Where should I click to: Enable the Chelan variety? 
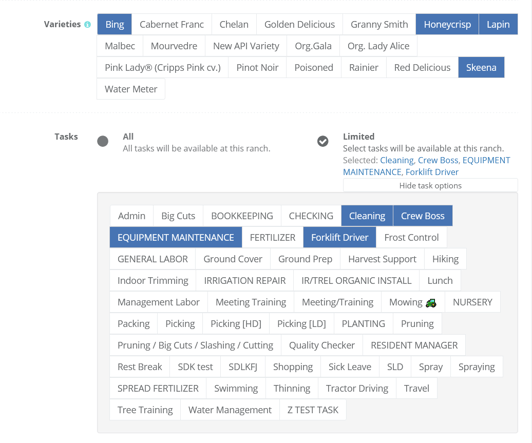pyautogui.click(x=234, y=24)
